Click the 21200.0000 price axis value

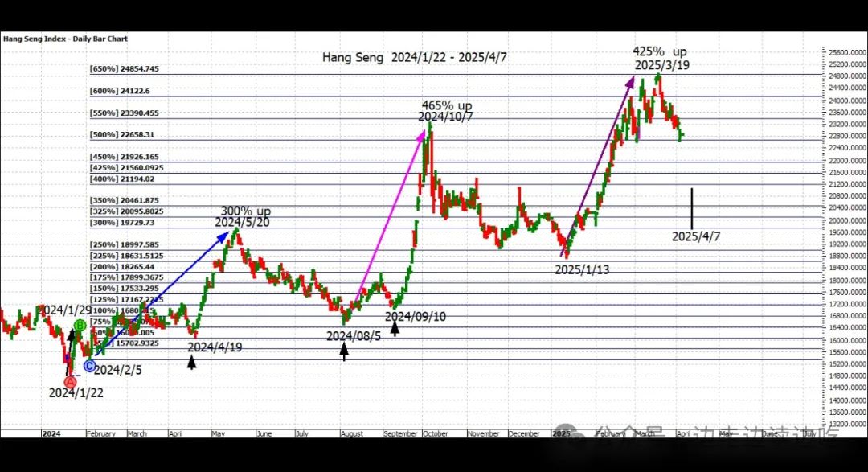[x=847, y=184]
